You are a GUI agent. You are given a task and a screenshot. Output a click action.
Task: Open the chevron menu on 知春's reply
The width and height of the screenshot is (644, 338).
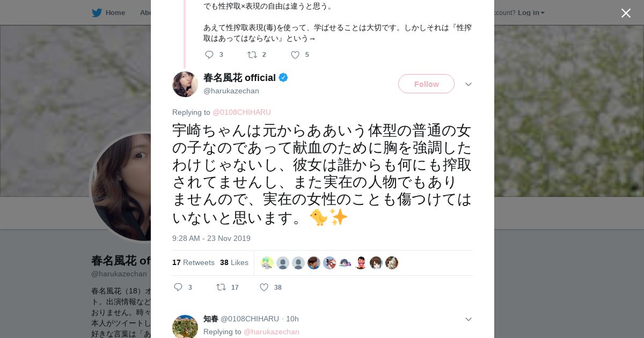click(468, 319)
